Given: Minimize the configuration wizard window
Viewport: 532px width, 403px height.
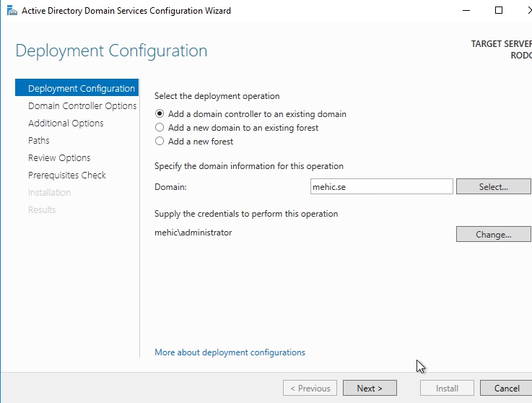Looking at the screenshot, I should (465, 11).
